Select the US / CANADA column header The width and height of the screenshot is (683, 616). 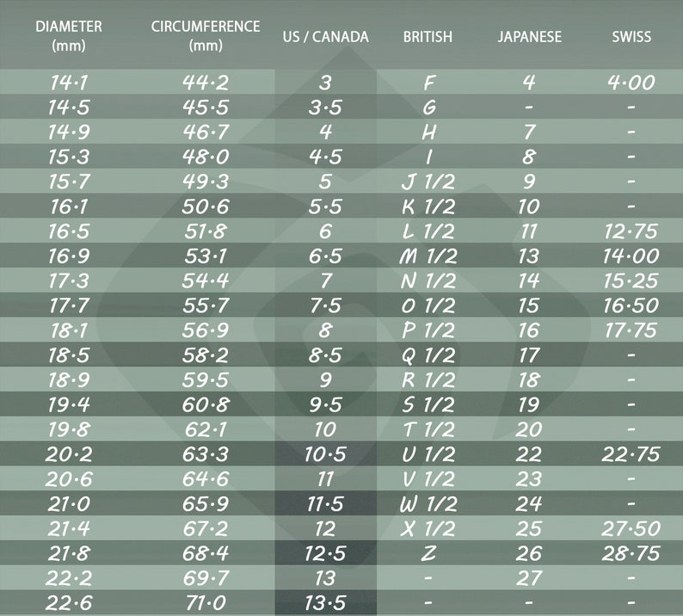(x=325, y=37)
